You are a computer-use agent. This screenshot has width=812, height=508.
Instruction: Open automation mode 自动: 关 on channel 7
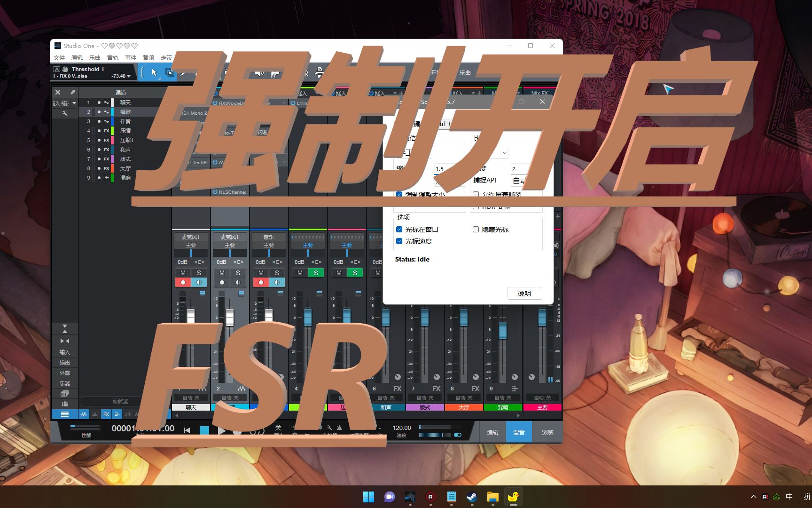(425, 398)
